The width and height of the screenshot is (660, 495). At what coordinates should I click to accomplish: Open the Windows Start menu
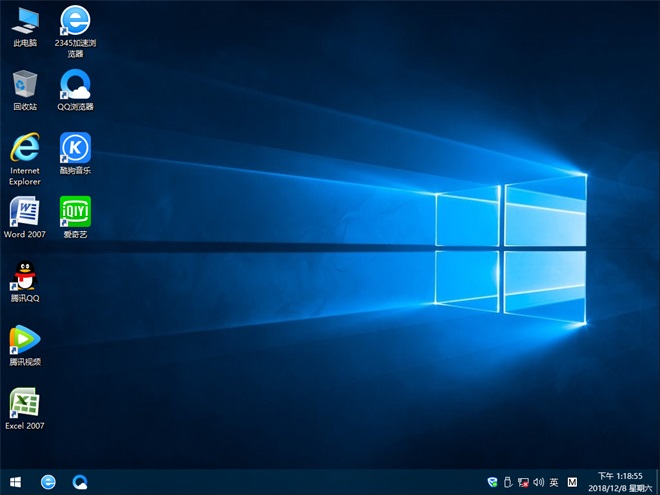(x=16, y=482)
